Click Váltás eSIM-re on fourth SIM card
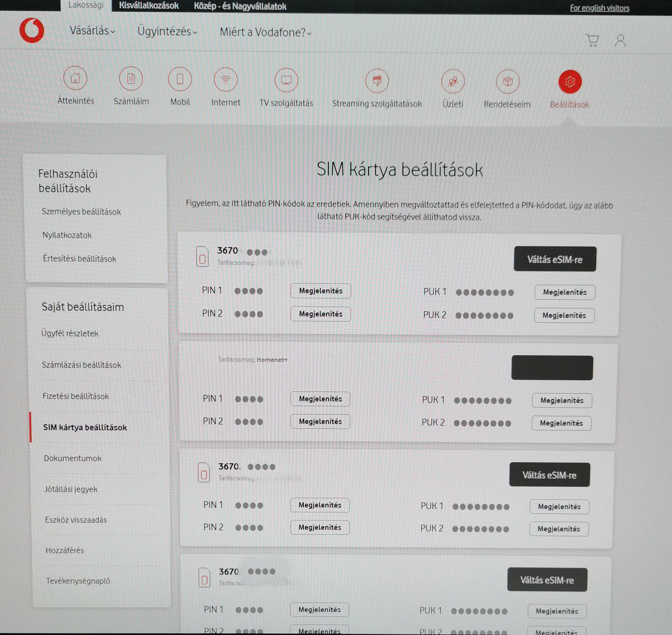The image size is (672, 635). coord(547,580)
